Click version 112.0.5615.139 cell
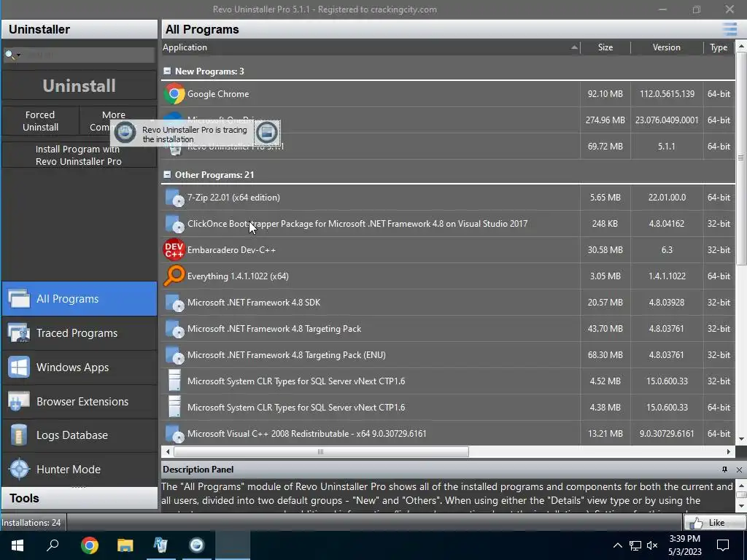Screen dimensions: 747x560 (667, 94)
